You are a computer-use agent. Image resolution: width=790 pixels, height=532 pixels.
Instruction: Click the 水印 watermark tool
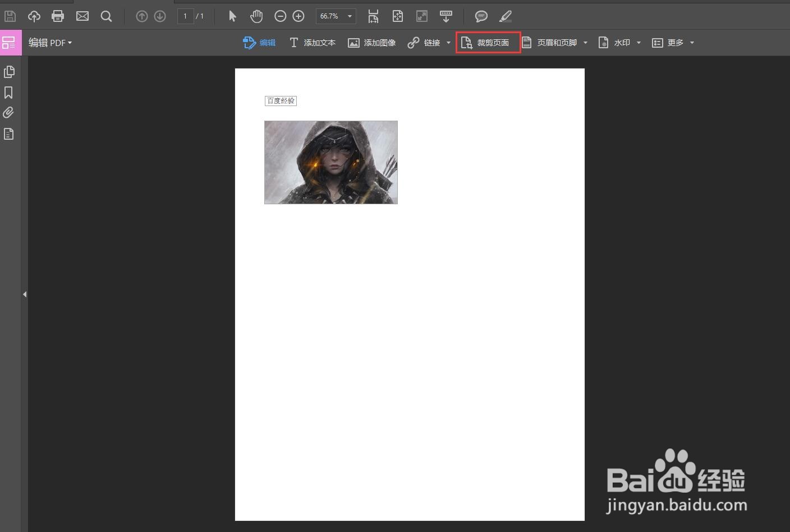coord(614,43)
